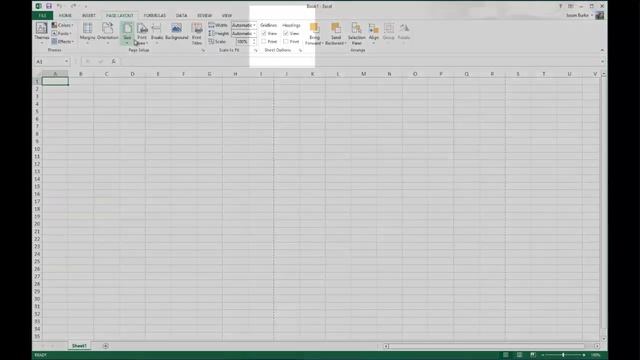Select column M header
This screenshot has width=640, height=360.
[363, 74]
